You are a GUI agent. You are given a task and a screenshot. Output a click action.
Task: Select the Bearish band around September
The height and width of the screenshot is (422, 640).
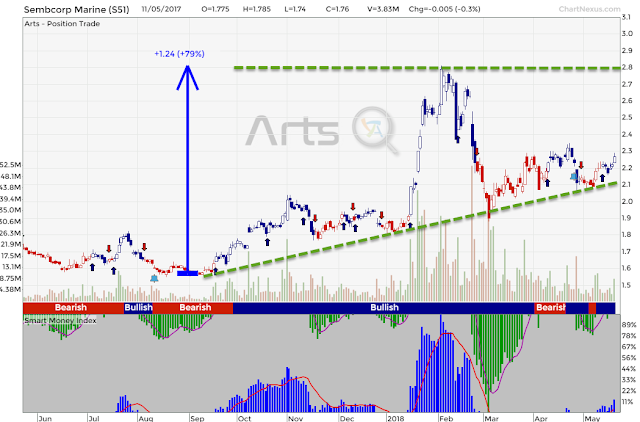pyautogui.click(x=193, y=308)
